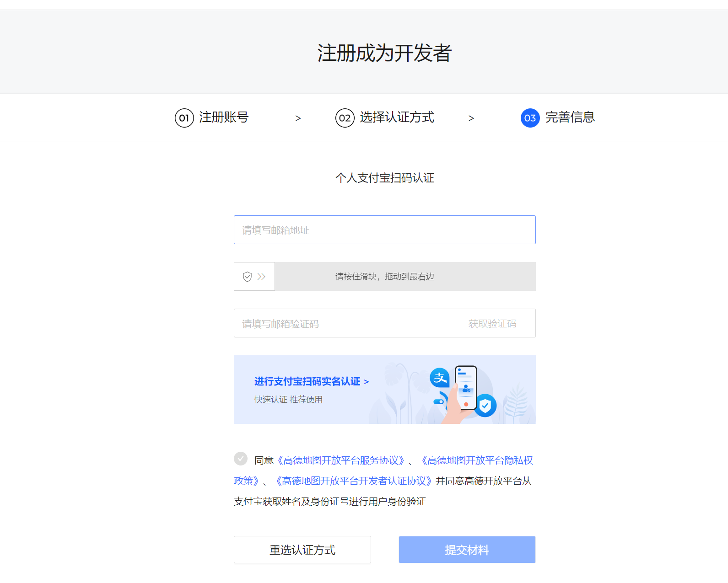Click 个人支付宝扫码认证 heading text
Screen dimensions: 728x583
[x=385, y=178]
